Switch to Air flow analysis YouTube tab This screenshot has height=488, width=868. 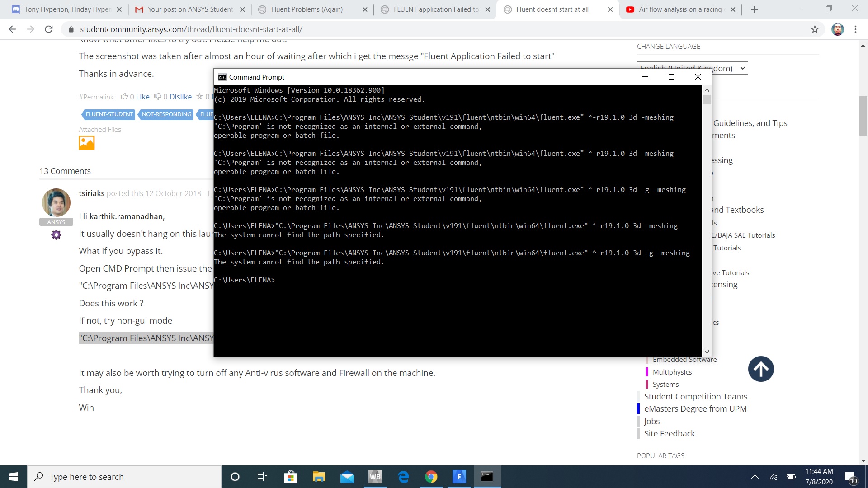tap(679, 9)
